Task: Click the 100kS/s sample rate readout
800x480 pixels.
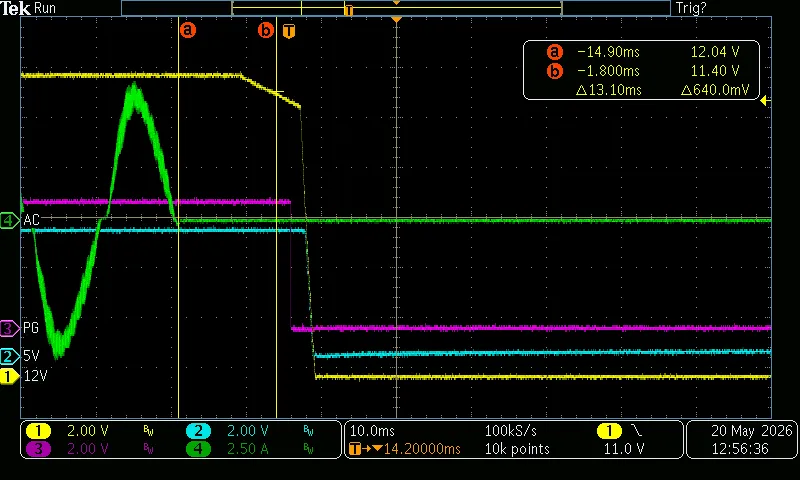Action: [x=510, y=431]
